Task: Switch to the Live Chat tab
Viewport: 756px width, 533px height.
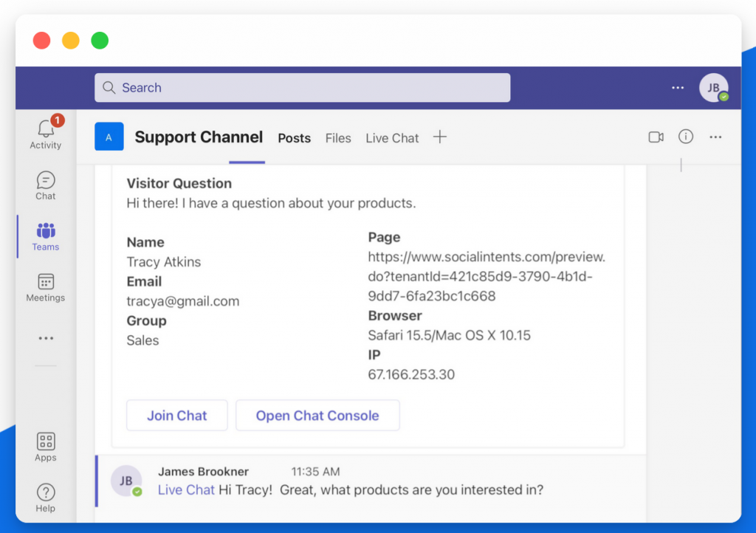Action: click(392, 138)
